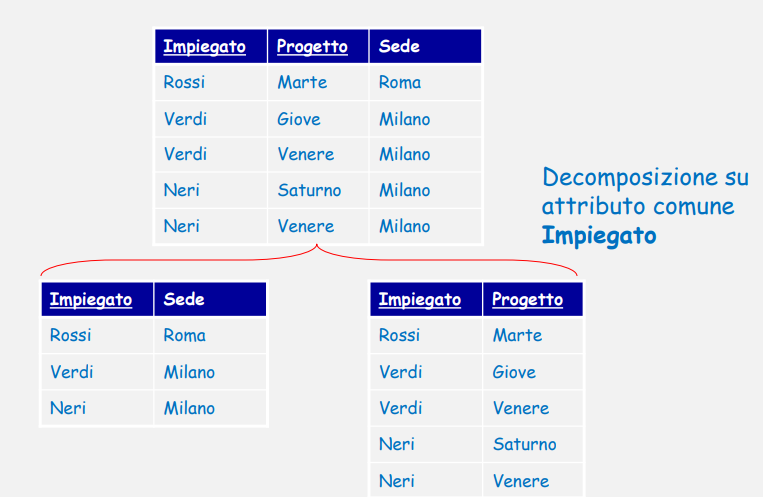763x497 pixels.
Task: Select the Saturno cell in top table
Action: point(318,190)
